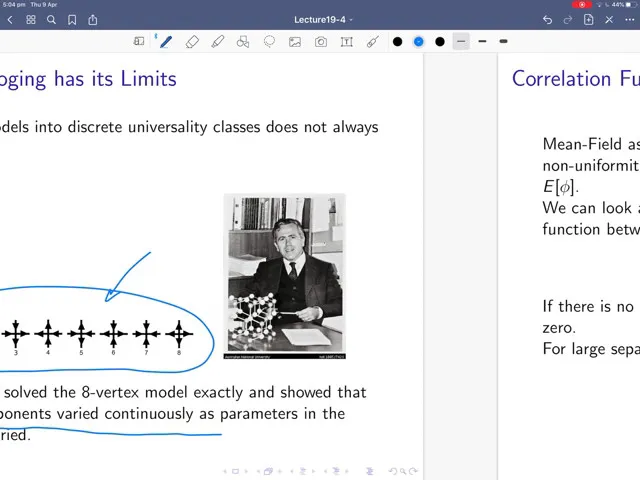
Task: Select the Highlighter tool
Action: (218, 42)
